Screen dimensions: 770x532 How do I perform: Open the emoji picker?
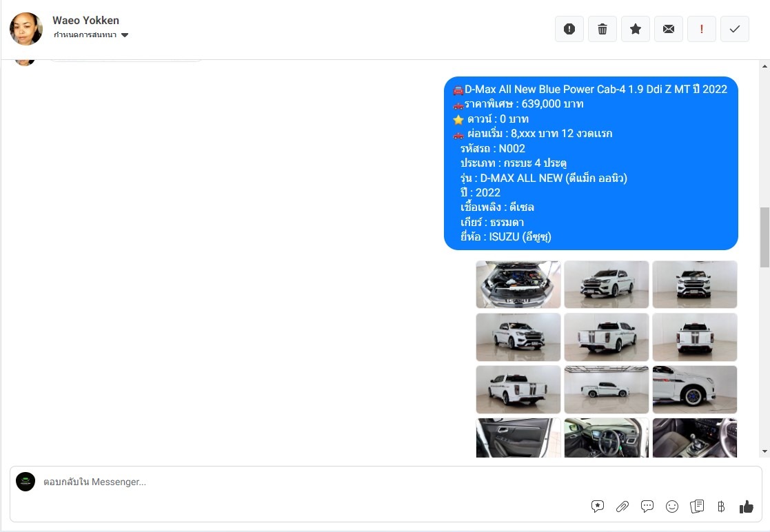(x=672, y=506)
